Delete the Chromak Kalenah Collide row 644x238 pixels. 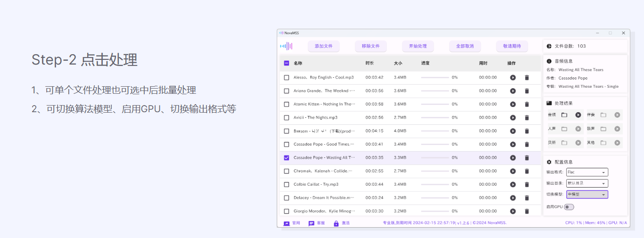click(527, 171)
